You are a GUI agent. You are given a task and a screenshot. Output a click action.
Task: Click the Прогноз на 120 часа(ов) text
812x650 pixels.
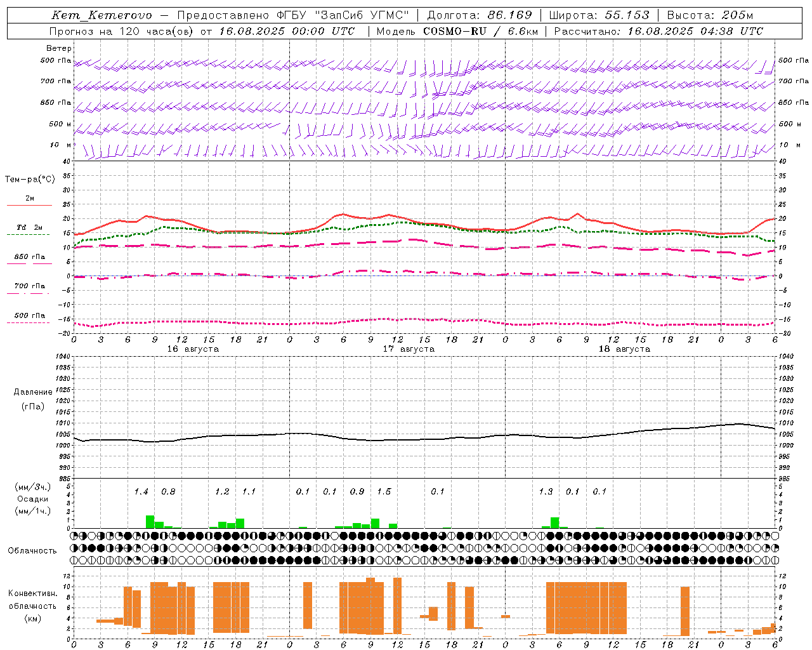click(122, 31)
